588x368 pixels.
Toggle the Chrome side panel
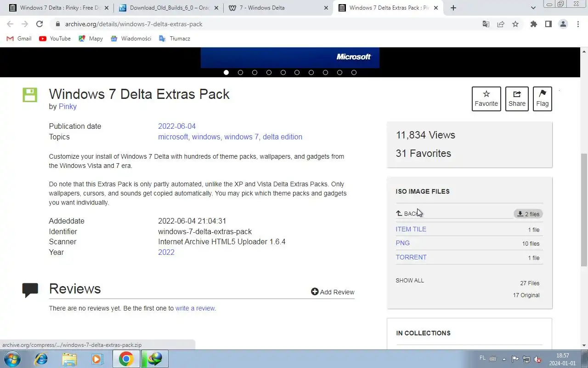tap(548, 24)
